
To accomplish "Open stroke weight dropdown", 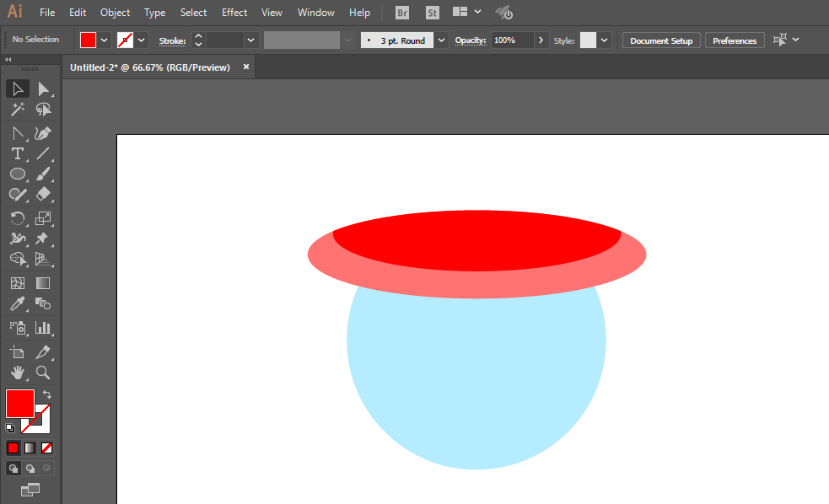I will [x=250, y=40].
